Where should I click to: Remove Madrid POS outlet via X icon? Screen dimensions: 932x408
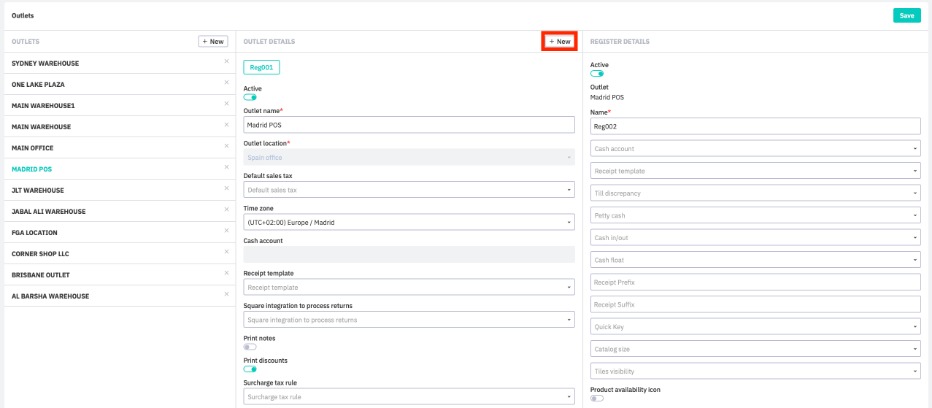click(227, 169)
